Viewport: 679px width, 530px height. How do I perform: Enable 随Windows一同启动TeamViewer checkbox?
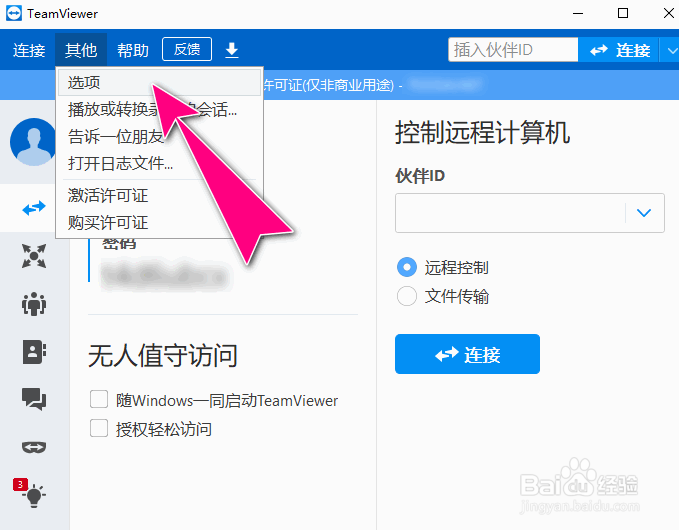(x=99, y=399)
